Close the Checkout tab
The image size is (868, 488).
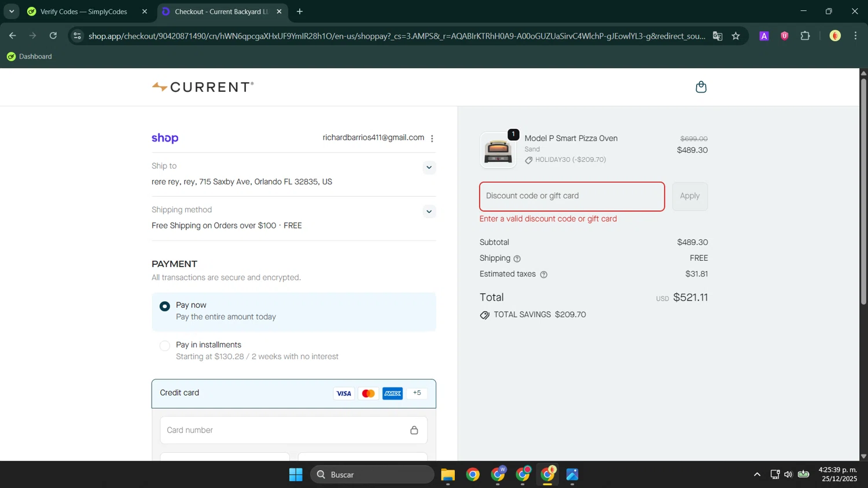279,12
